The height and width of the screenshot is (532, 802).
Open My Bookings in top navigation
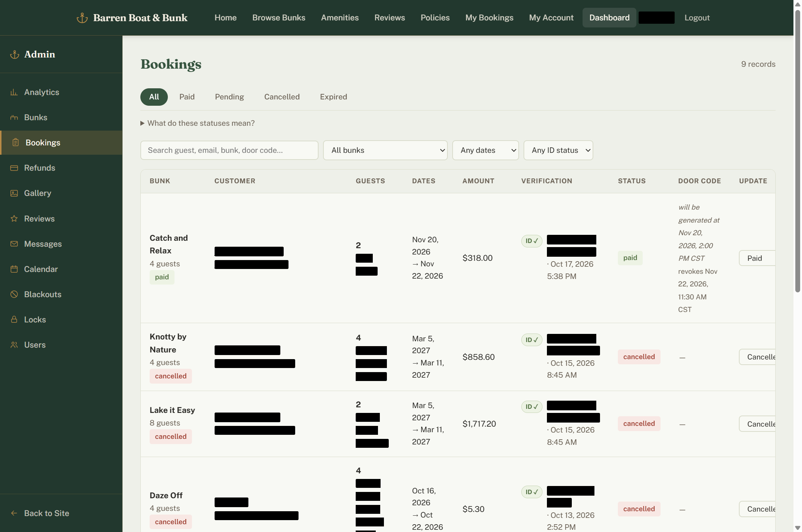click(x=489, y=18)
